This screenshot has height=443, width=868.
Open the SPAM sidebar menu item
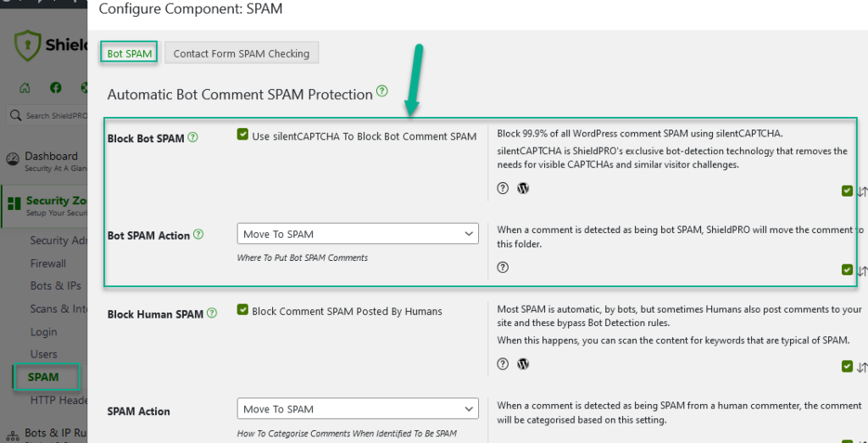point(44,377)
